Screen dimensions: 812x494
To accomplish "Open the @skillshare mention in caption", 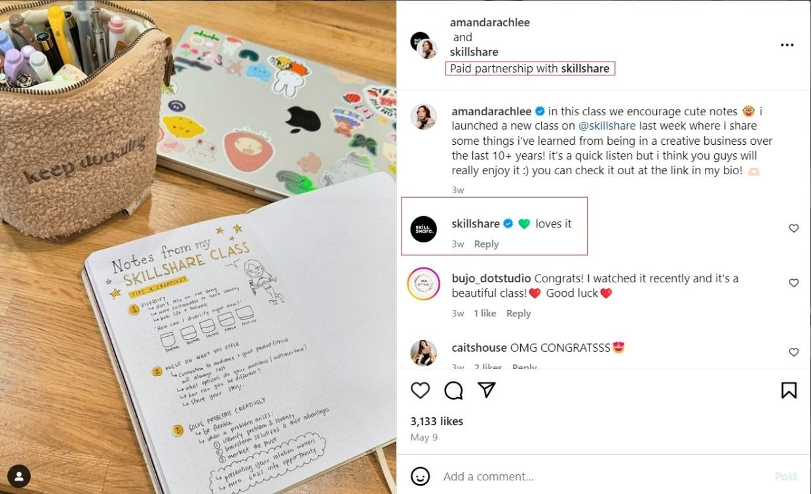I will tap(606, 126).
